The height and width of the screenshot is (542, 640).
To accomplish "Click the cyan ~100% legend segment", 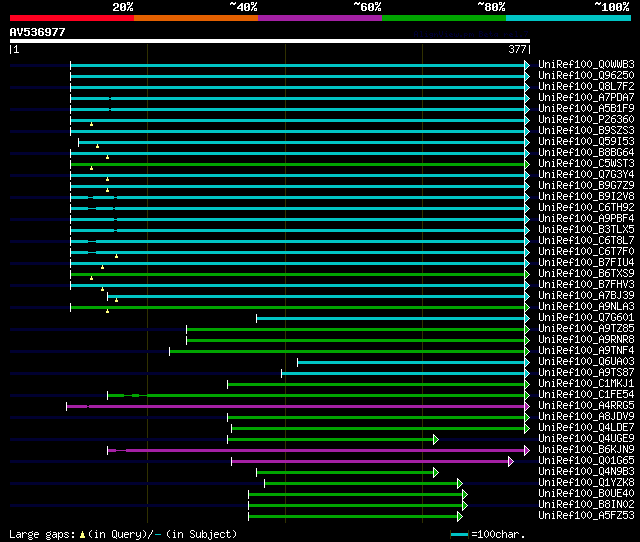I will 568,18.
